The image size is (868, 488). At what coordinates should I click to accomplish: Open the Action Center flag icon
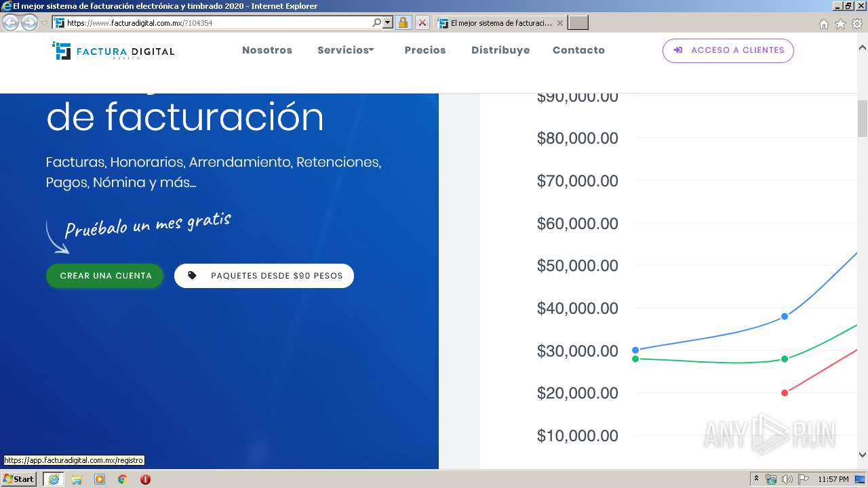point(804,479)
